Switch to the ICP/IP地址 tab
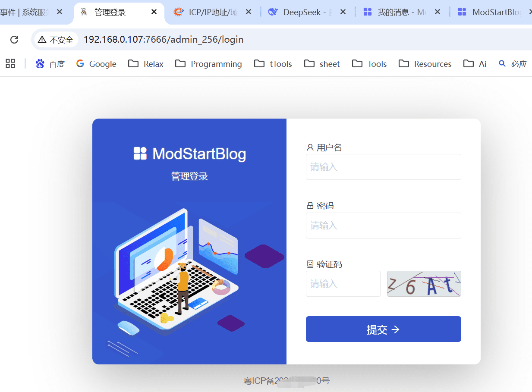Viewport: 532px width, 392px height. point(213,12)
